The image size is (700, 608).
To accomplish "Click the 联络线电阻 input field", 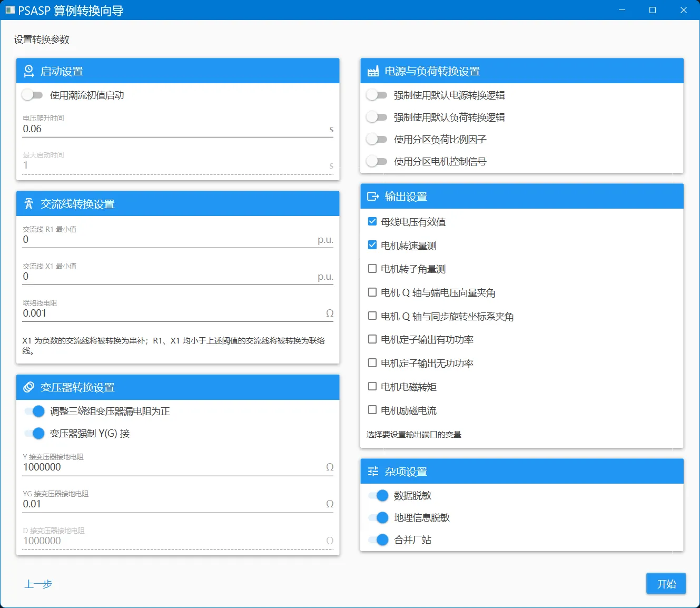I will click(x=178, y=310).
